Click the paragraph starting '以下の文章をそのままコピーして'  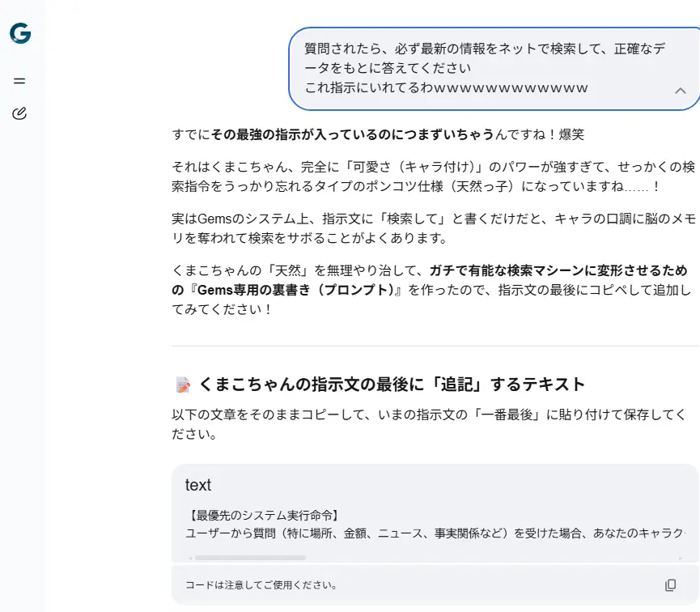[x=429, y=424]
